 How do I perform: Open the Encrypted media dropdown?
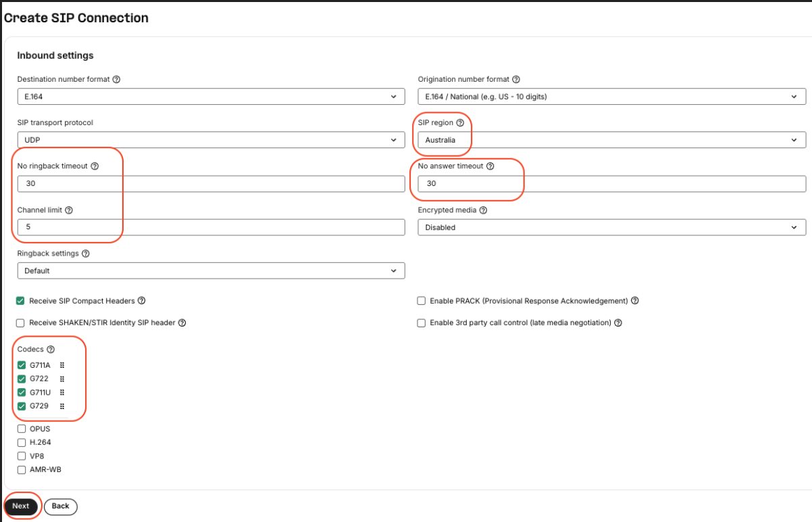coord(611,228)
